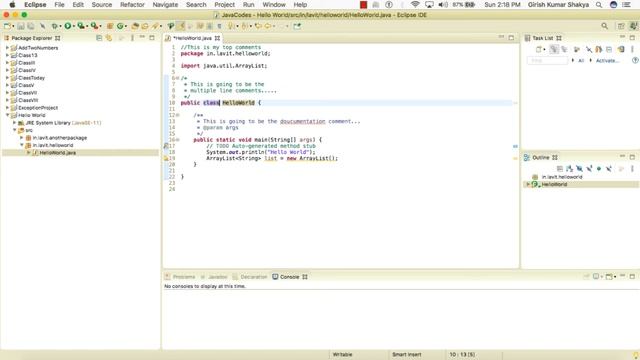Viewport: 640px width, 360px height.
Task: Toggle Hide Local Types in Outline view
Action: pos(609,169)
